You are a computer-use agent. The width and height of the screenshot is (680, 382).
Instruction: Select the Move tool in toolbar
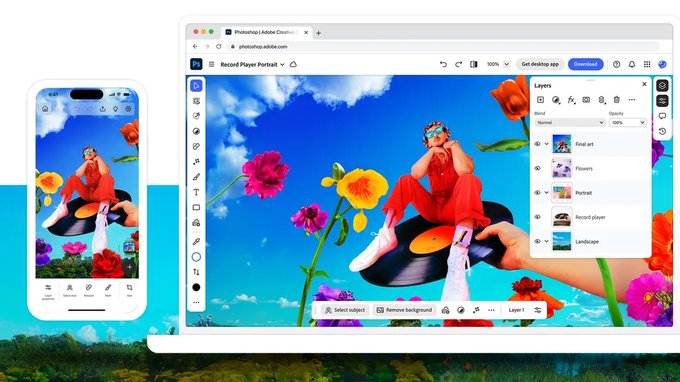(x=196, y=85)
